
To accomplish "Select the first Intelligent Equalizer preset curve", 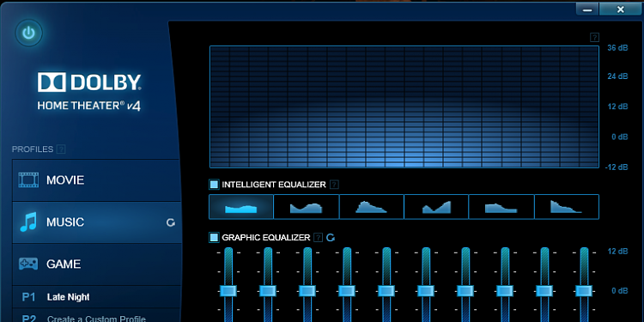I will coord(241,207).
